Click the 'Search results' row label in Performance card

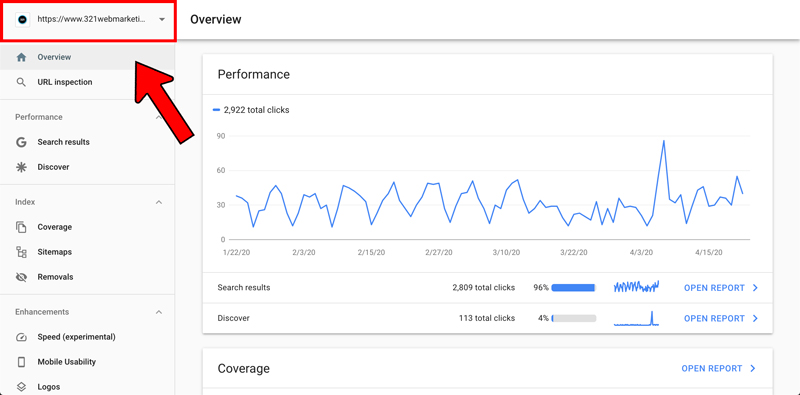tap(244, 288)
